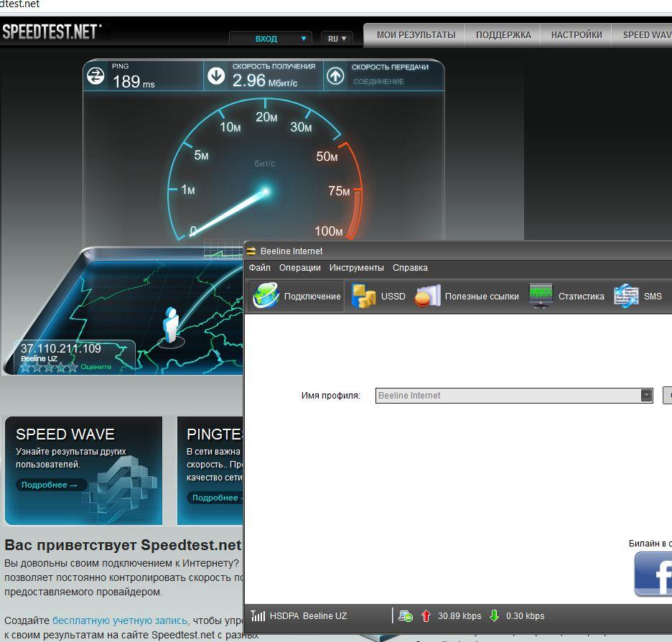Open the SMS toolbar icon
The height and width of the screenshot is (642, 672).
626,296
